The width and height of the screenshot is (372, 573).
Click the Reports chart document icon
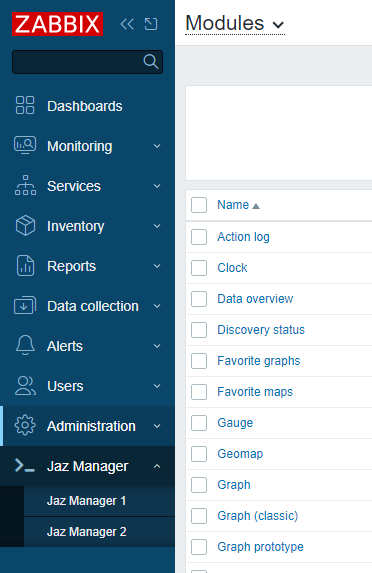25,266
